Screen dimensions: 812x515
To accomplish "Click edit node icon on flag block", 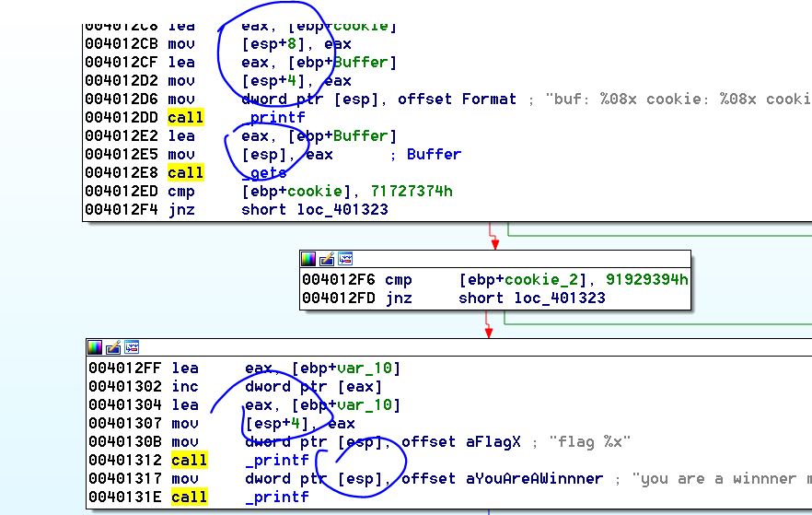I will [113, 347].
